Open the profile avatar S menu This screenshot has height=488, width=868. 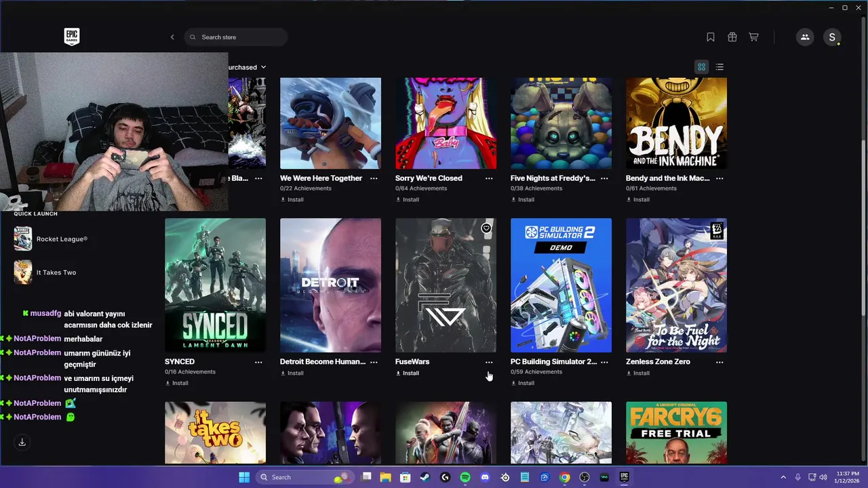832,37
